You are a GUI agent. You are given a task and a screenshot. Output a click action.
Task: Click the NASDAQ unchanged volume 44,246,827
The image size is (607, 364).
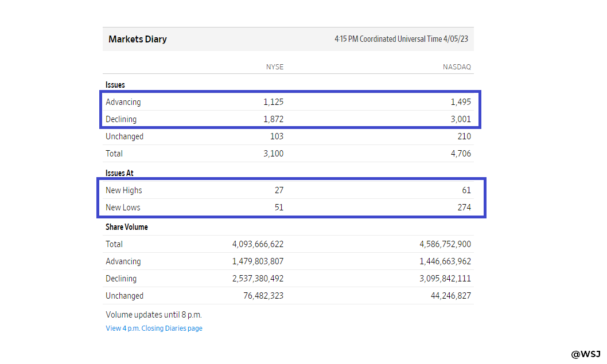451,296
